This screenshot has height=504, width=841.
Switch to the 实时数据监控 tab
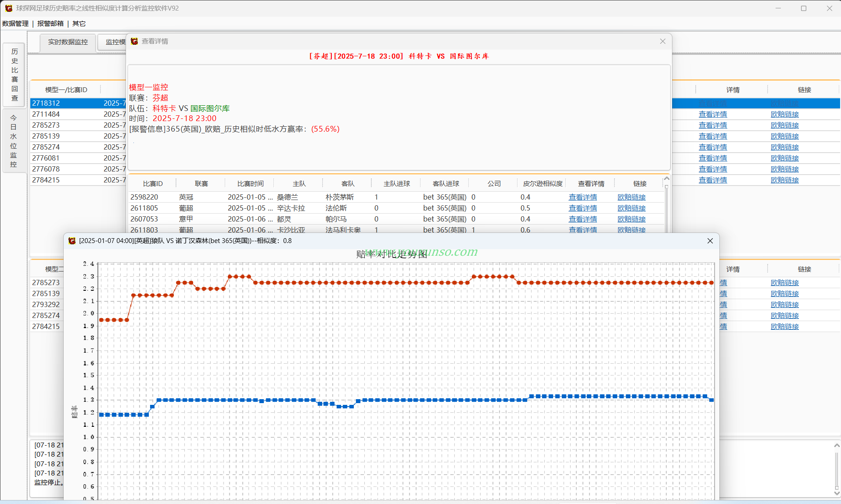(68, 42)
